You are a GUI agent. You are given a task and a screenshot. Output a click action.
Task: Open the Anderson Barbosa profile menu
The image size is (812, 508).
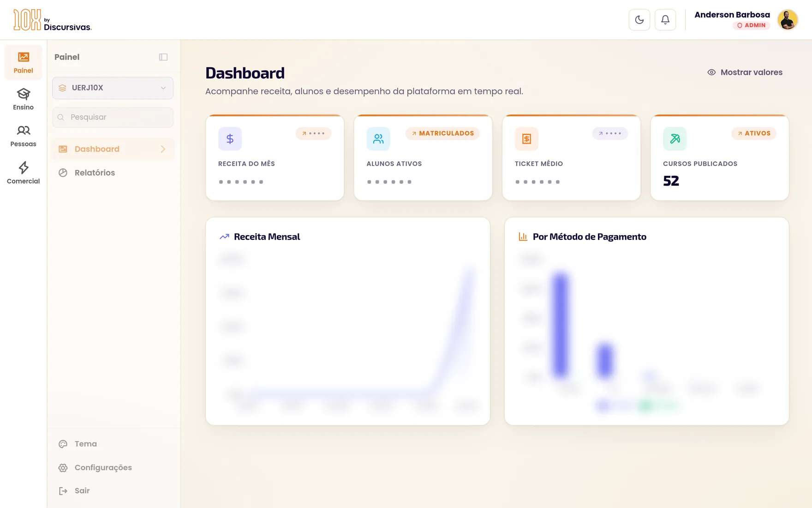[746, 20]
